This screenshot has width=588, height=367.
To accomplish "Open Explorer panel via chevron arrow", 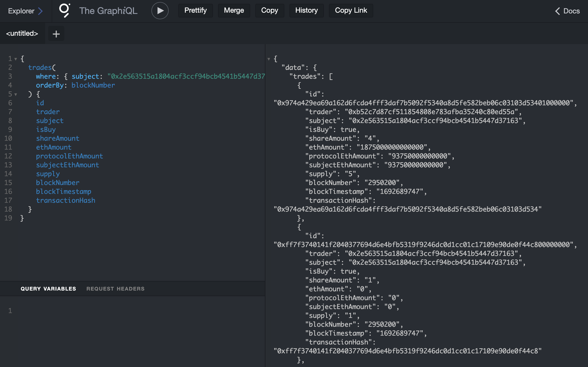I will (x=40, y=11).
